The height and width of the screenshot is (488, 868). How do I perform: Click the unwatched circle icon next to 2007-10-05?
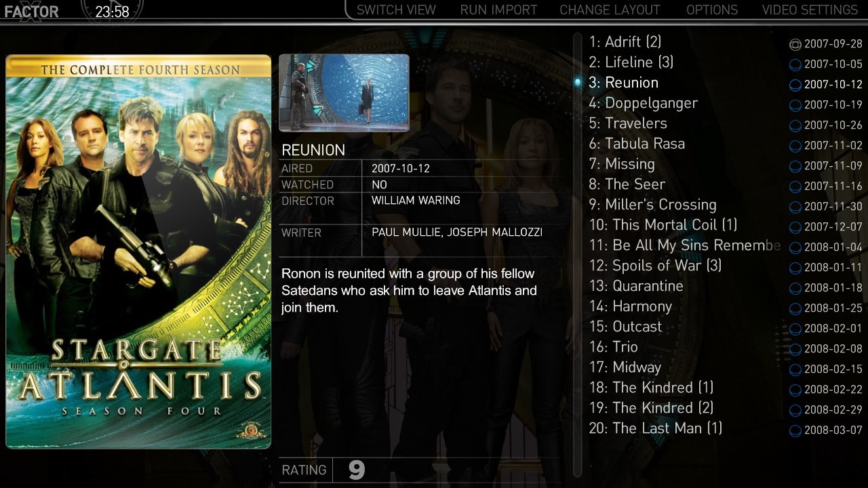click(x=795, y=65)
